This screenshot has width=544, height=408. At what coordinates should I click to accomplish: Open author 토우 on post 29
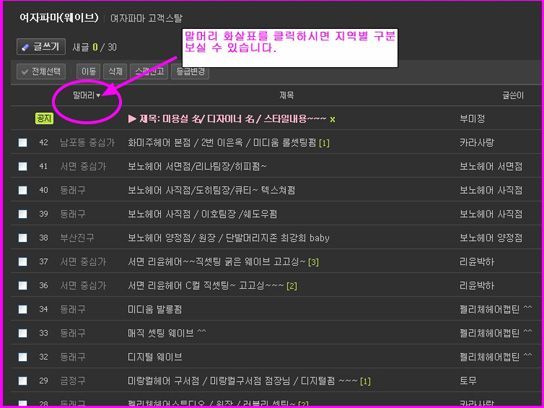coord(468,381)
